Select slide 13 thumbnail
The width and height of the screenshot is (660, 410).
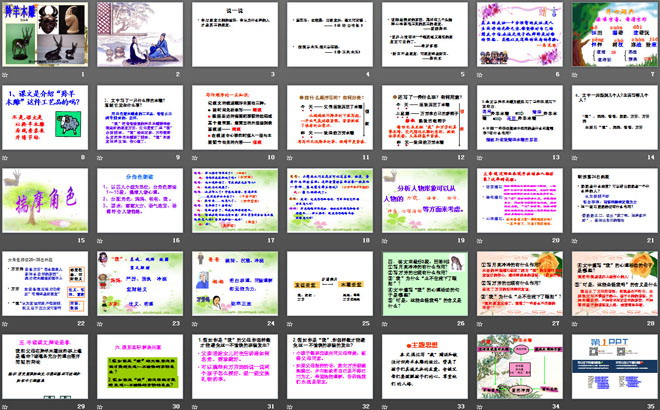coord(520,117)
